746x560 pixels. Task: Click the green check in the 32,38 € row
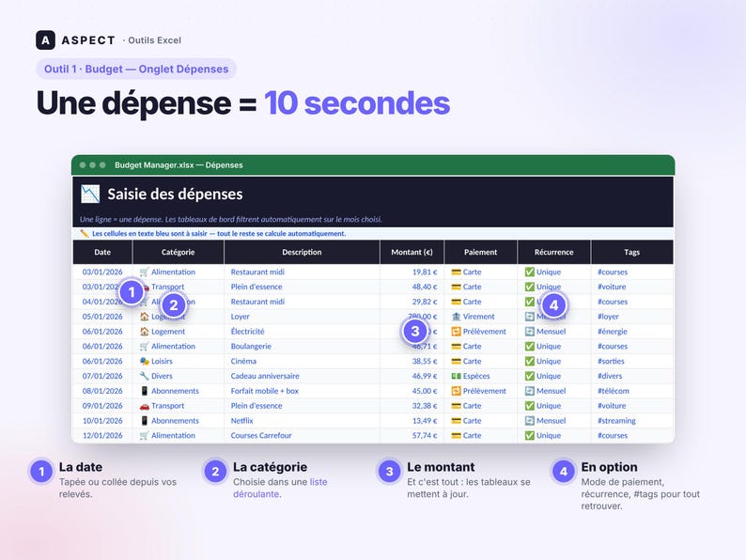point(530,406)
